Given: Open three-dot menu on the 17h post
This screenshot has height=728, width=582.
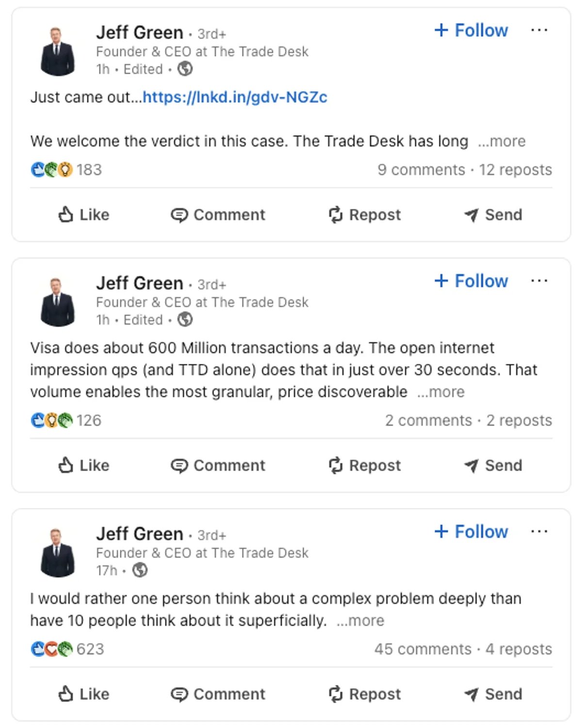Looking at the screenshot, I should (x=539, y=532).
